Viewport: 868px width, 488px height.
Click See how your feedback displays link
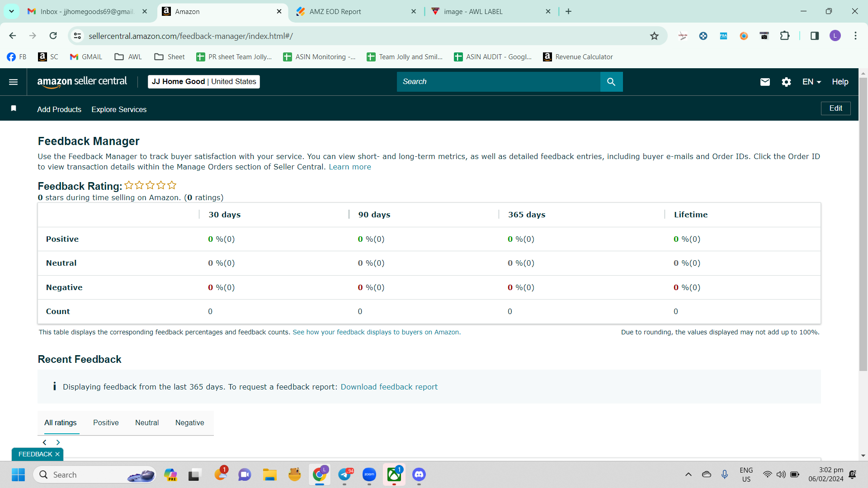click(376, 332)
